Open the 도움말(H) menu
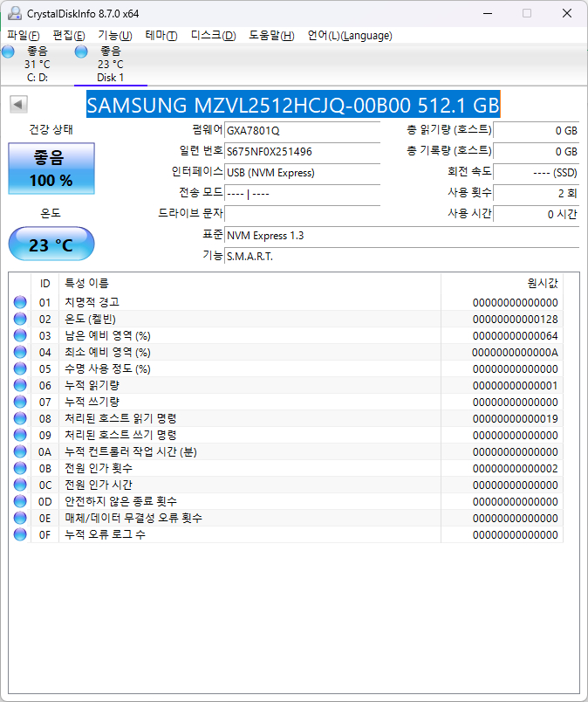The width and height of the screenshot is (588, 702). coord(271,36)
